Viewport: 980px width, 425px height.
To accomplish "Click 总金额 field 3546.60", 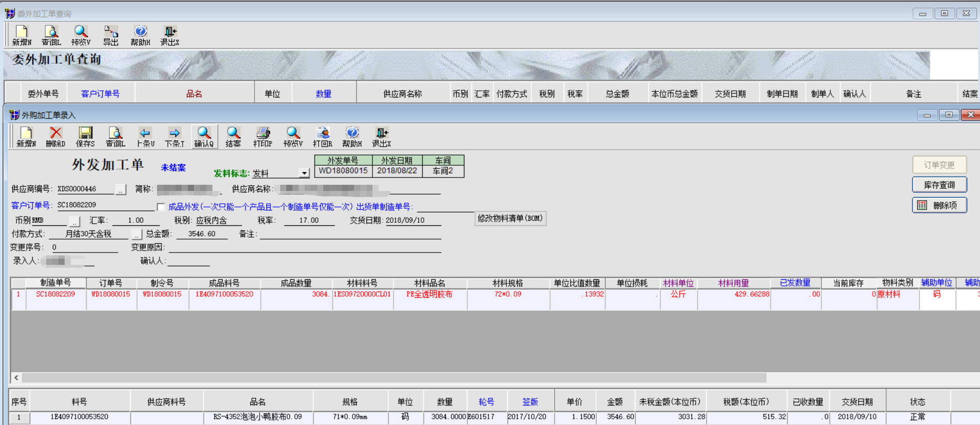I will [202, 234].
